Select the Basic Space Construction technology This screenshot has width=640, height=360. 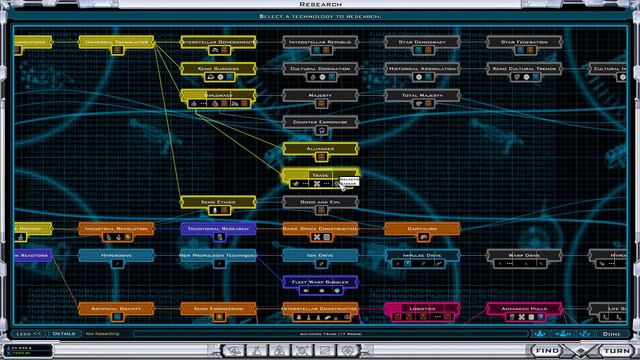[x=320, y=229]
